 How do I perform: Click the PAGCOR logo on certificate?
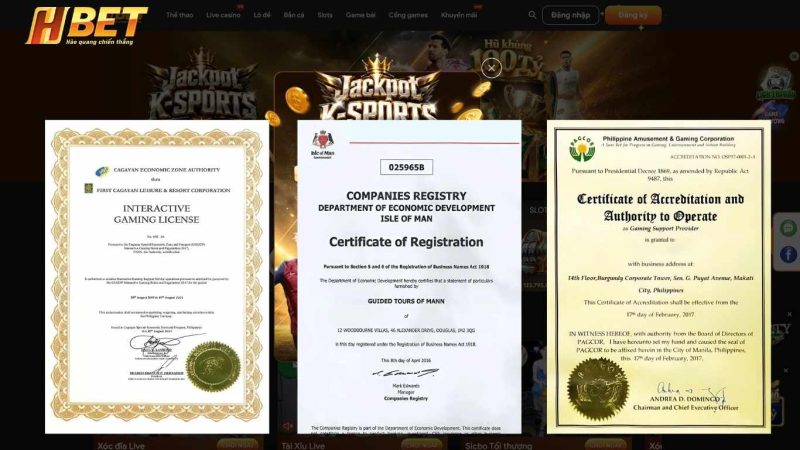click(582, 149)
